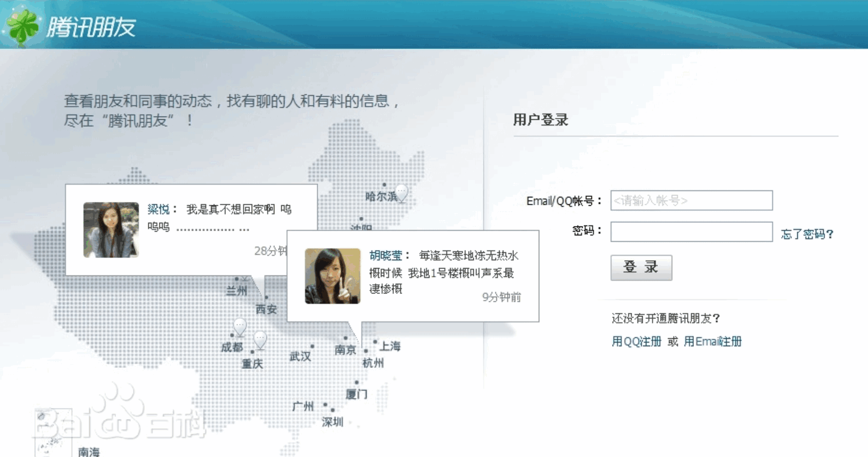Click the 深圳 city label on map
The height and width of the screenshot is (457, 868).
click(332, 422)
